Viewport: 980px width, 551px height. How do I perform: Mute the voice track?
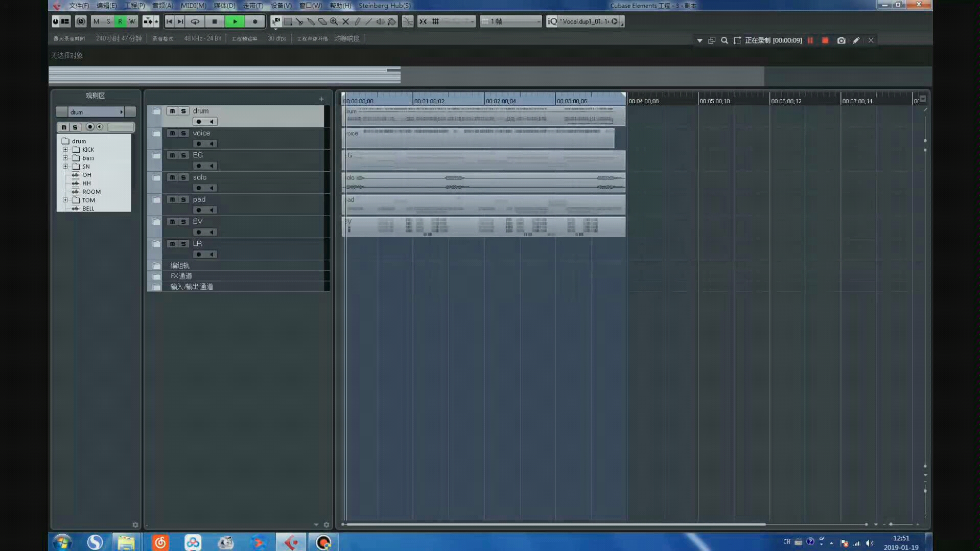pyautogui.click(x=172, y=133)
